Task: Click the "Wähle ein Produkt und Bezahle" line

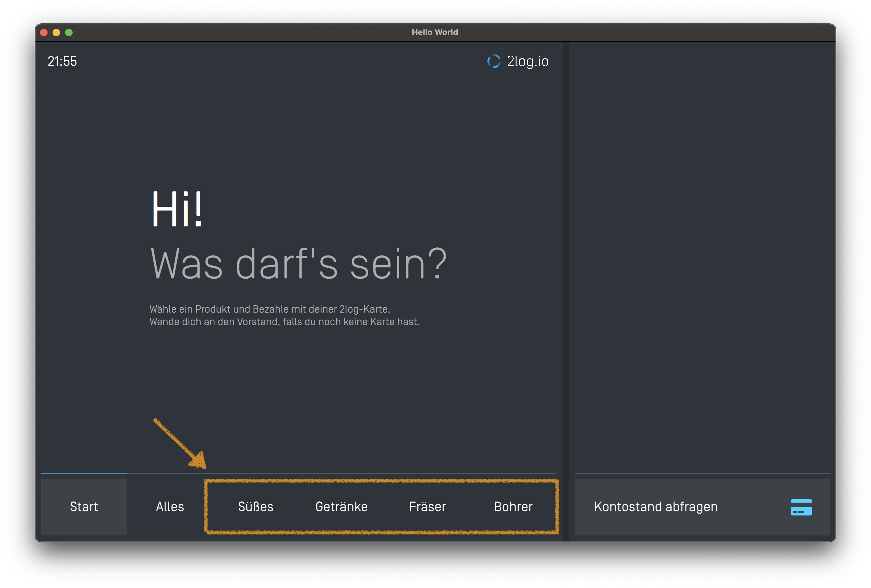Action: [x=270, y=309]
